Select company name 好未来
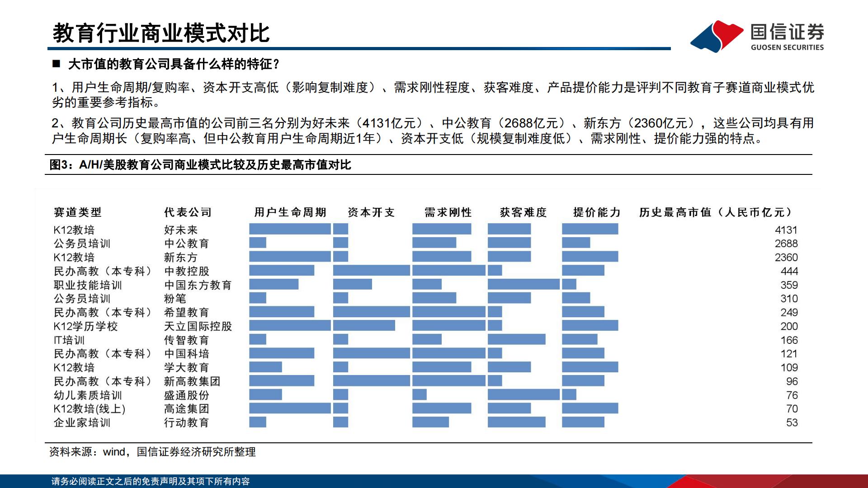868x488 pixels. point(181,230)
